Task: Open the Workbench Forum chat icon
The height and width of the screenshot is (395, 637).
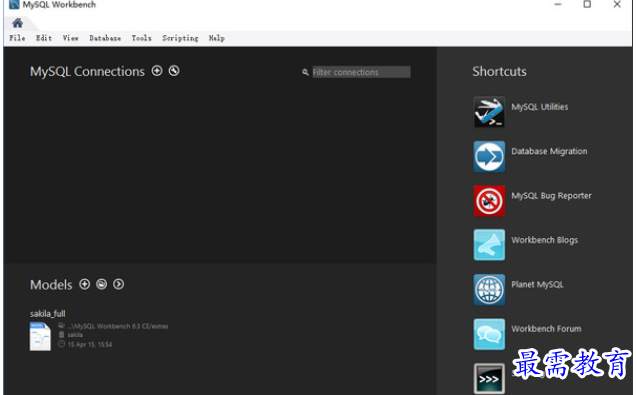Action: click(x=489, y=334)
